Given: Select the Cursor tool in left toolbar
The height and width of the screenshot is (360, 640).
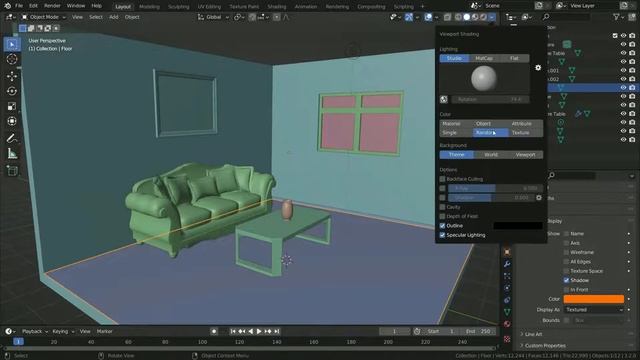Looking at the screenshot, I should click(12, 59).
